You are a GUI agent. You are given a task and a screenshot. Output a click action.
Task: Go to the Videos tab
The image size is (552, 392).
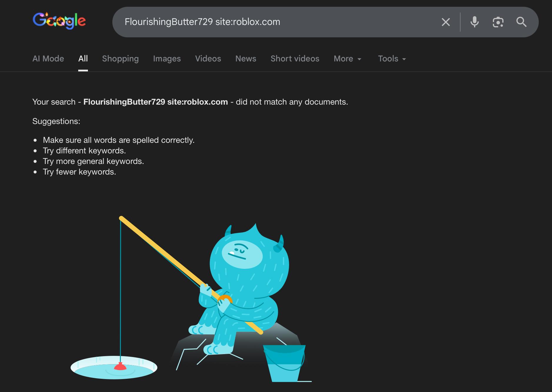[208, 59]
